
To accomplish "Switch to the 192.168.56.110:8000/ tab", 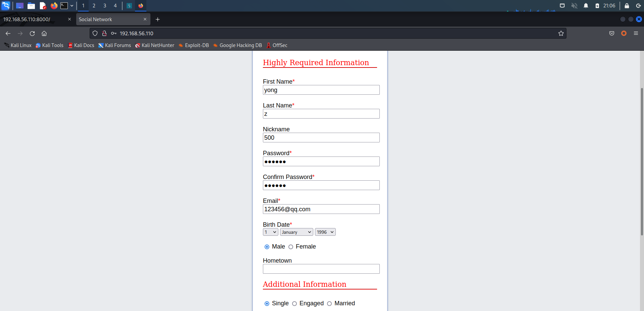I will (34, 19).
